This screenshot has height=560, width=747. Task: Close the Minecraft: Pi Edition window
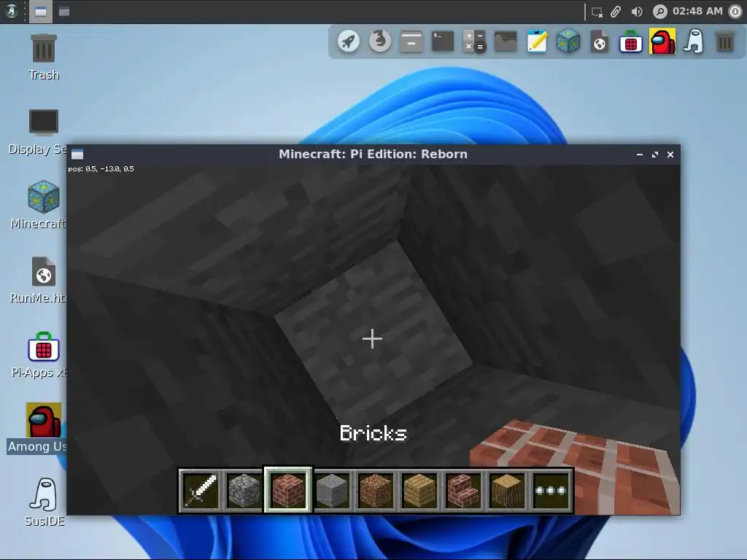coord(670,155)
